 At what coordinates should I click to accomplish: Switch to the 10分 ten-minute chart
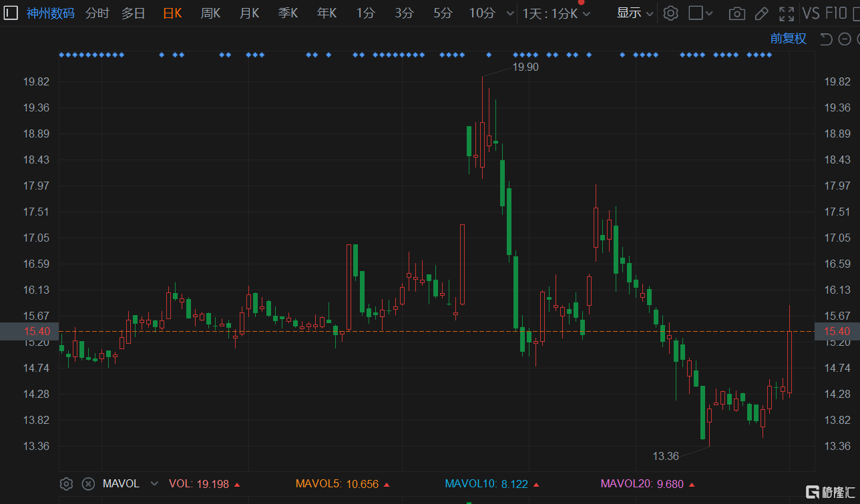tap(482, 13)
